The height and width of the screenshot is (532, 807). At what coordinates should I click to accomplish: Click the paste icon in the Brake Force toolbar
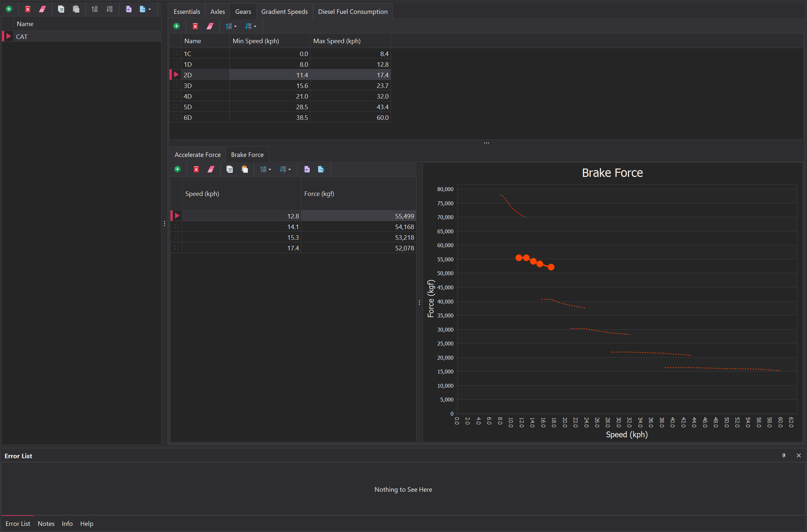tap(245, 169)
